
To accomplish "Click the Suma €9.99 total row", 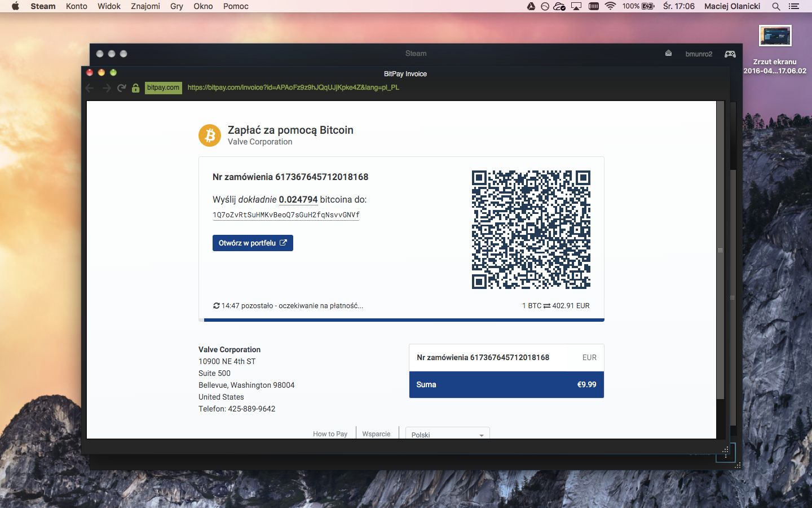I will click(506, 384).
